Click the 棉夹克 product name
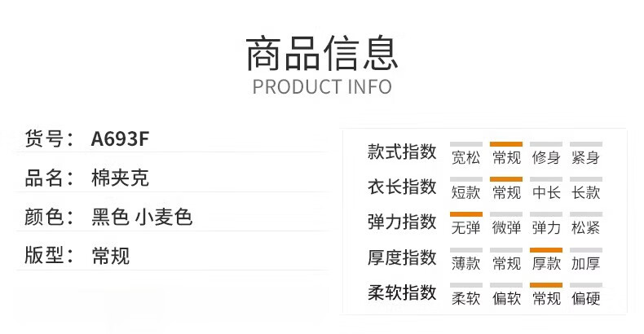This screenshot has height=334, width=644. (x=120, y=178)
